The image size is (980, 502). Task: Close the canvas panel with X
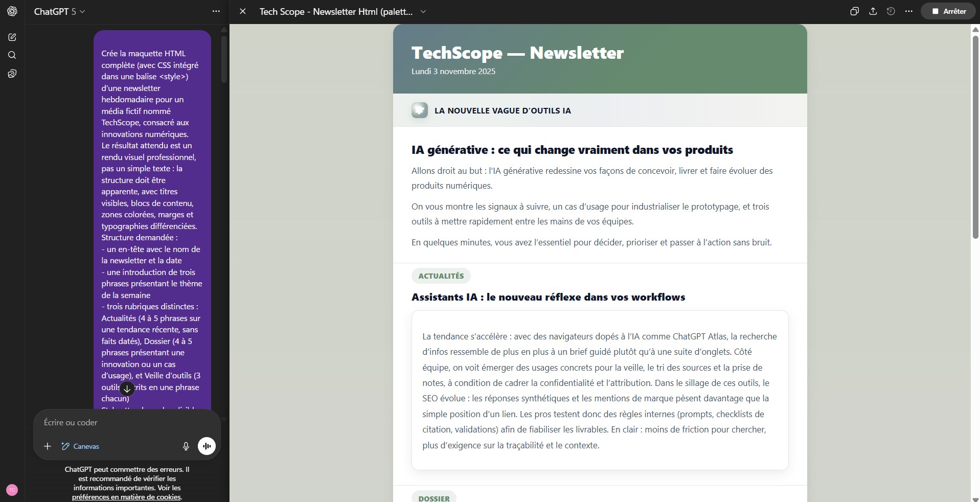[x=243, y=11]
